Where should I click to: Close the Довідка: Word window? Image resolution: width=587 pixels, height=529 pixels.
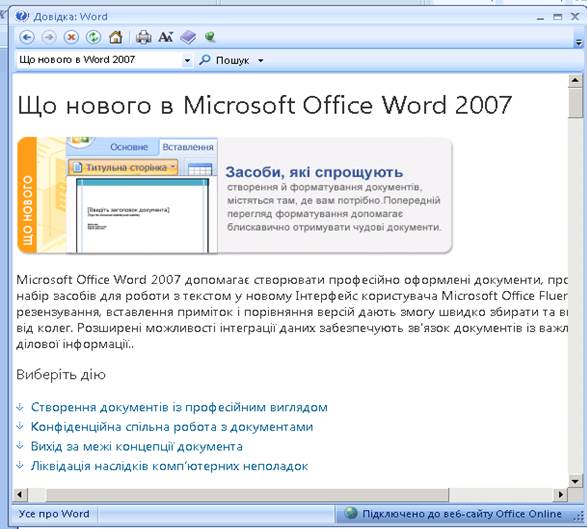click(575, 17)
